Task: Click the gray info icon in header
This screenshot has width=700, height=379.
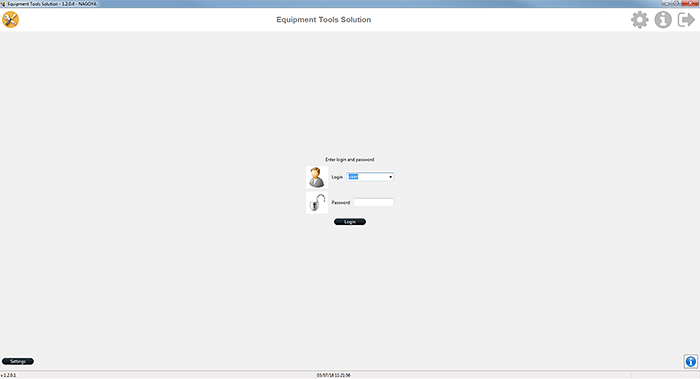Action: pos(663,20)
